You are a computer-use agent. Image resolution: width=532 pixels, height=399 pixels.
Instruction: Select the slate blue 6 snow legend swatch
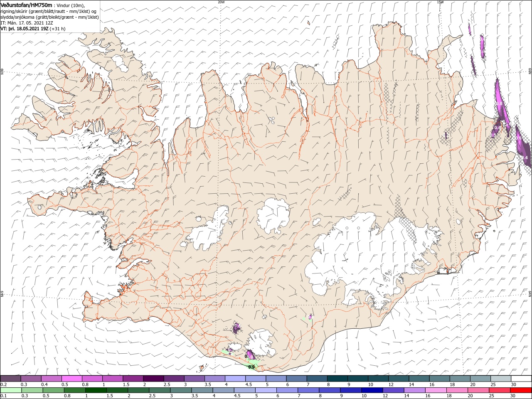tap(297, 379)
